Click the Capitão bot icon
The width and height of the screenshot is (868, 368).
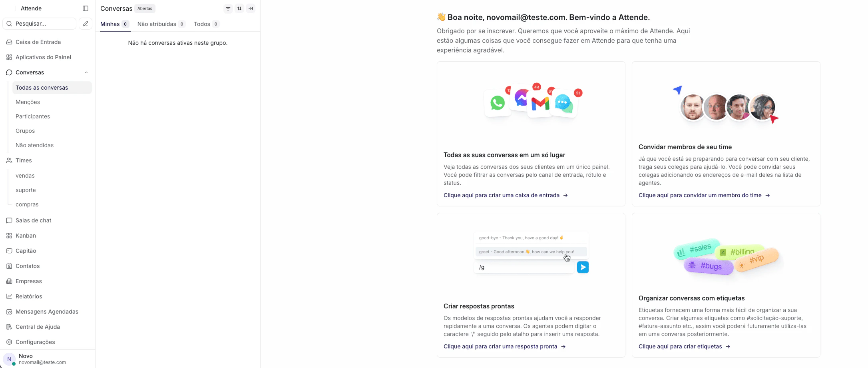pyautogui.click(x=9, y=251)
